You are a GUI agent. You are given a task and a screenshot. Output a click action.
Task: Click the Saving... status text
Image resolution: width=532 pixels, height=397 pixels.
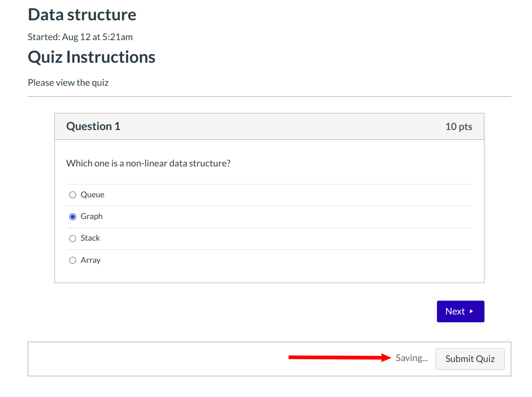coord(412,358)
